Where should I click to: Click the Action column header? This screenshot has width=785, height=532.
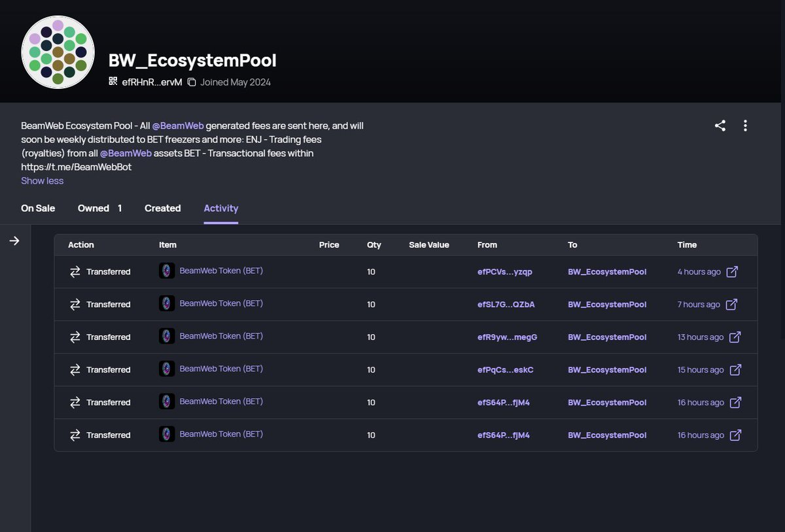[81, 244]
